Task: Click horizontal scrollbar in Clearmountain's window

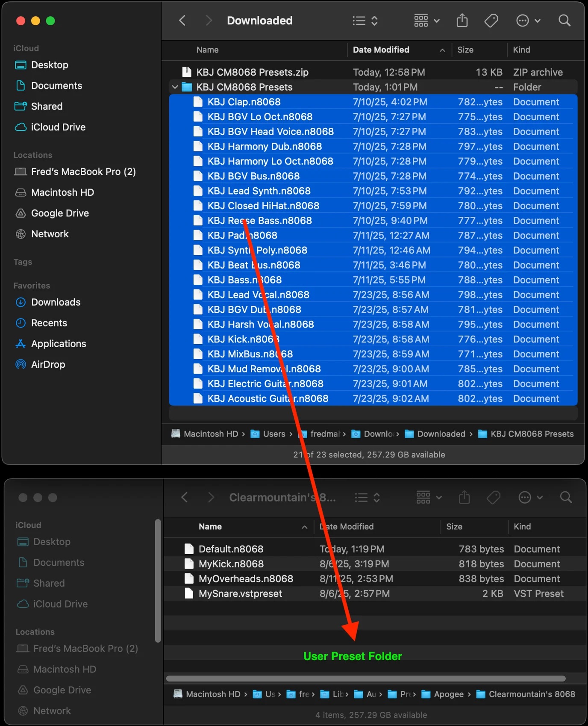Action: pos(366,679)
